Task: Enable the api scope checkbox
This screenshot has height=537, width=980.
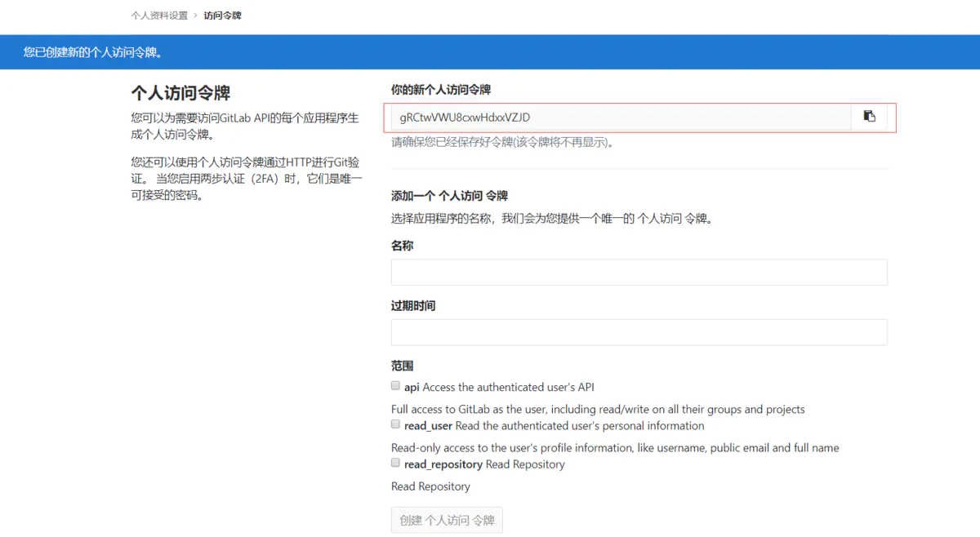Action: pos(395,386)
